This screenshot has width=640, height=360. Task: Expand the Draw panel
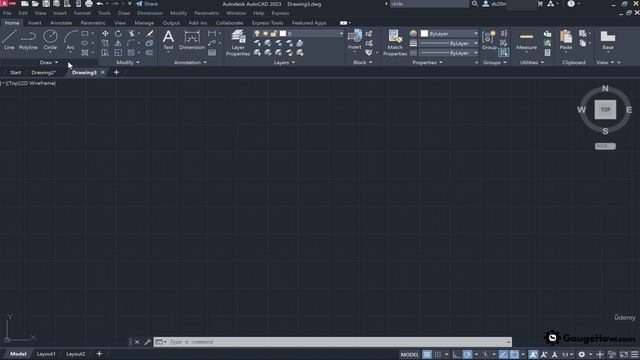[x=49, y=62]
